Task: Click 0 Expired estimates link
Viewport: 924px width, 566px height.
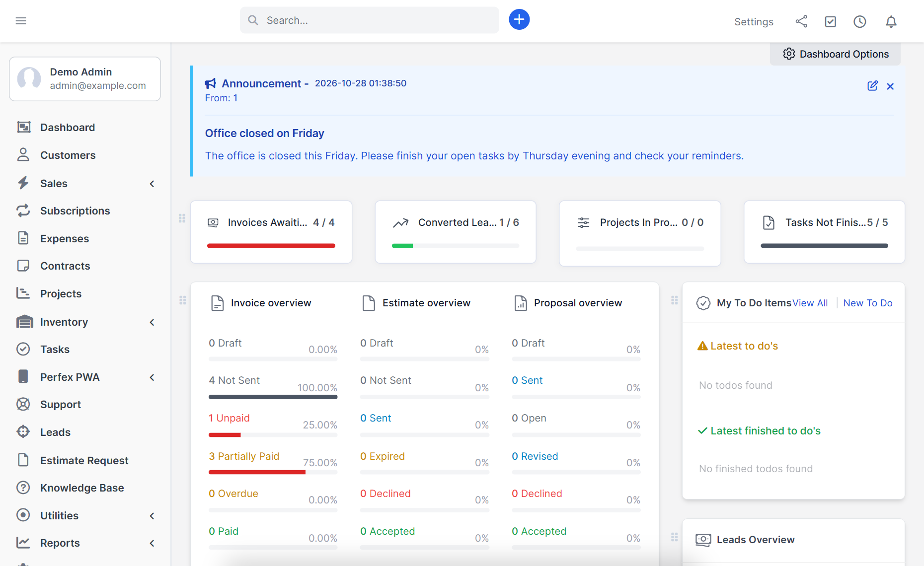Action: (383, 456)
